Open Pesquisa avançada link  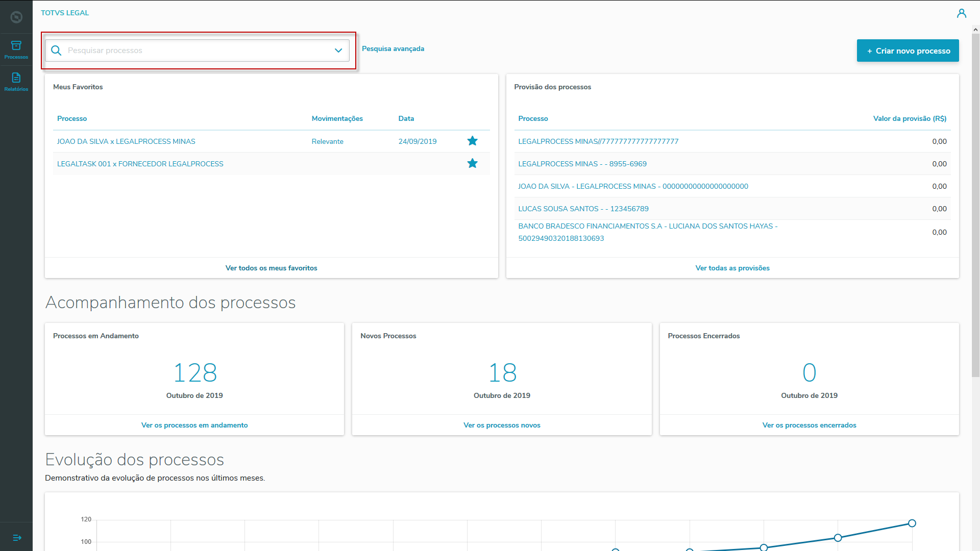[x=393, y=48]
